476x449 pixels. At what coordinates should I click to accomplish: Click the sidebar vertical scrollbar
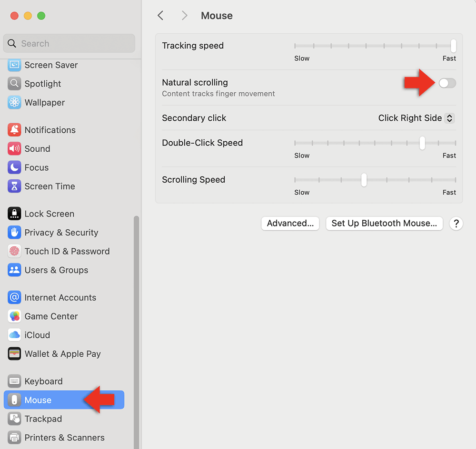point(136,332)
